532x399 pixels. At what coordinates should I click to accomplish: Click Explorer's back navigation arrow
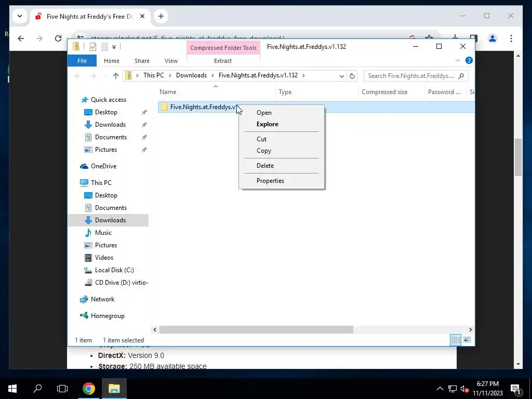(77, 76)
